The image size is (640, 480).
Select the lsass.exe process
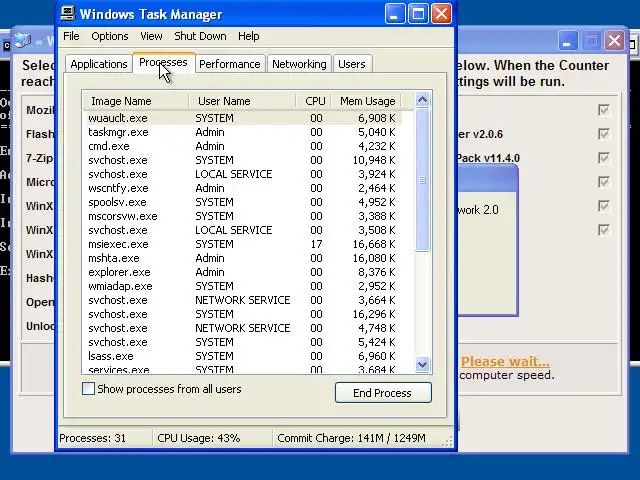click(x=242, y=356)
